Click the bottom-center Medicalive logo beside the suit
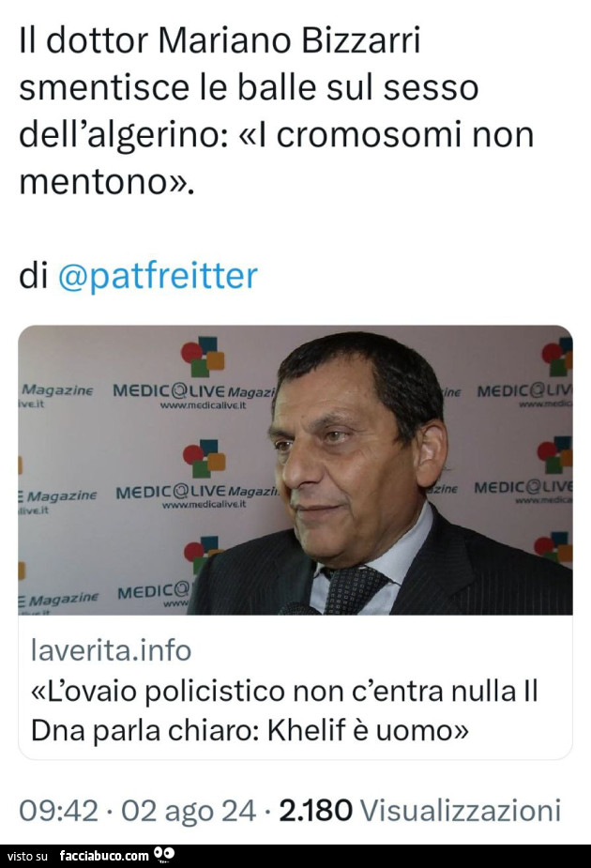The image size is (591, 868). click(x=199, y=554)
